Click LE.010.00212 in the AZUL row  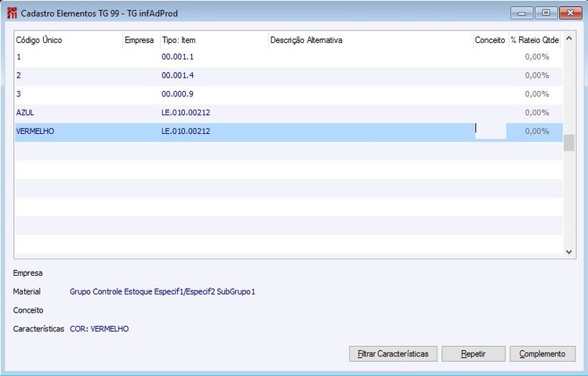point(186,113)
